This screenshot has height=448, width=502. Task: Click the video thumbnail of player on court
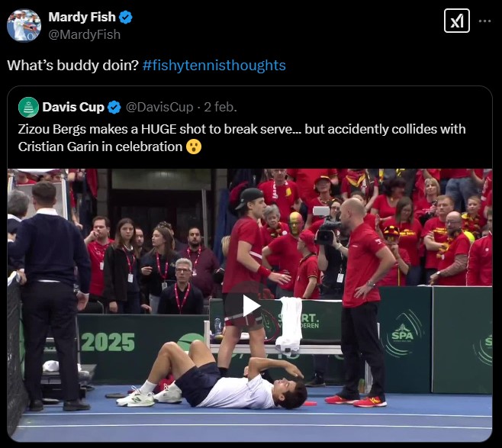click(249, 305)
